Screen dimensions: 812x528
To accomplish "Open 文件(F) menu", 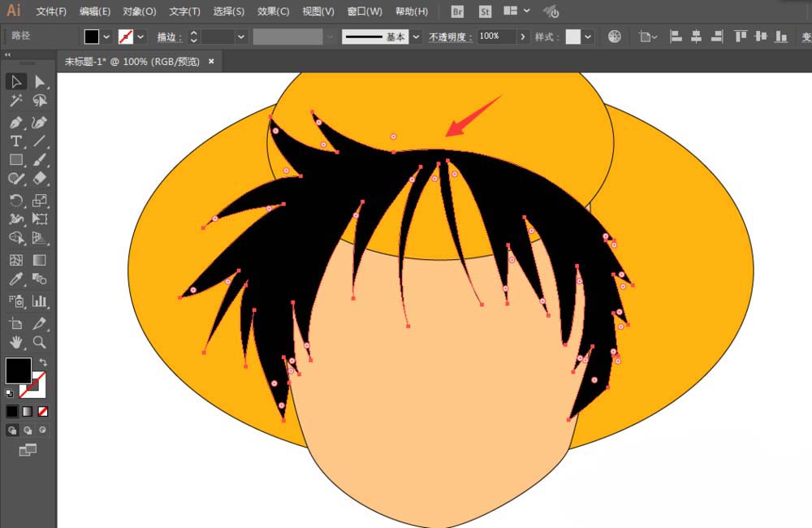I will (51, 11).
